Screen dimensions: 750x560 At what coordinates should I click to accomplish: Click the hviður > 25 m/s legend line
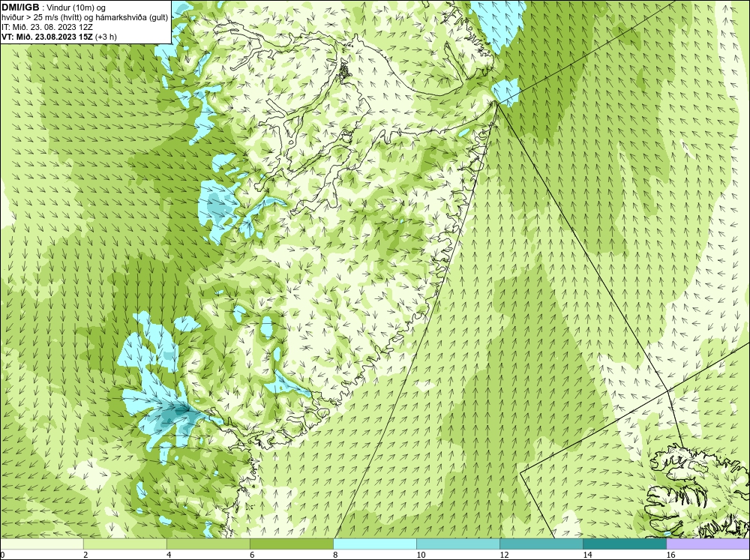pos(85,18)
